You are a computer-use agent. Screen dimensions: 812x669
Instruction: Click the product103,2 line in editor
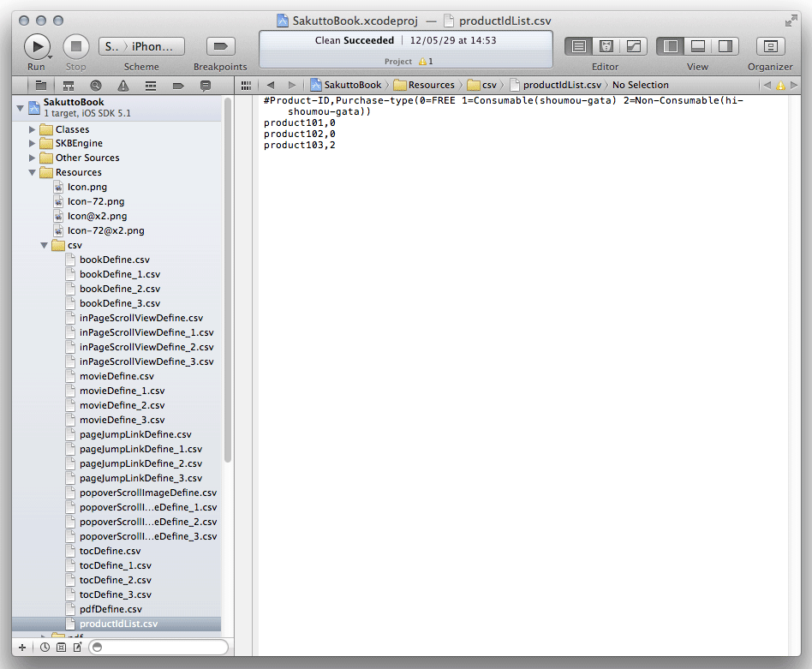tap(299, 146)
